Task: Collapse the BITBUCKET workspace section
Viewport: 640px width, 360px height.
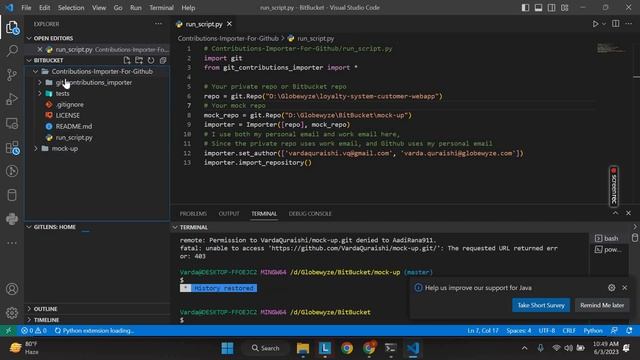Action: pos(29,60)
